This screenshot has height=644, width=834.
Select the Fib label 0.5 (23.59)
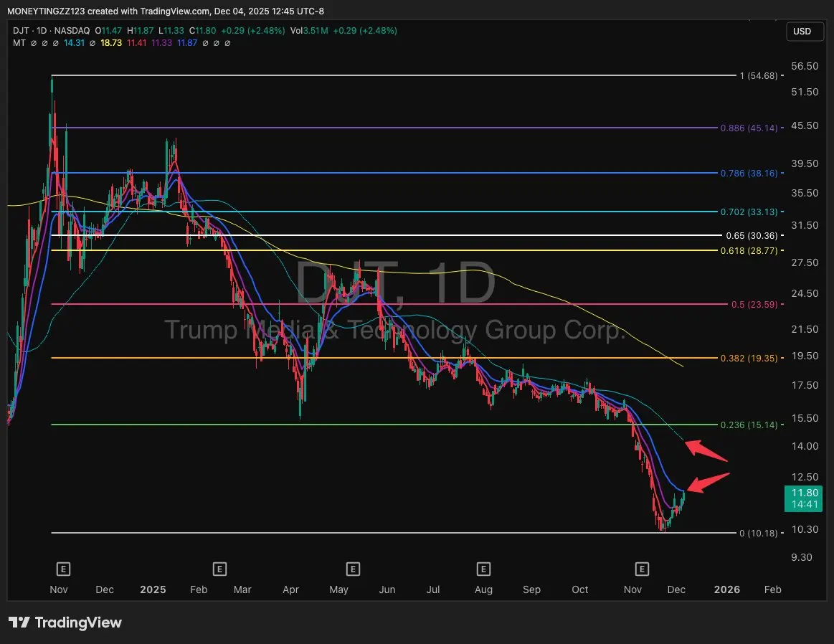754,305
